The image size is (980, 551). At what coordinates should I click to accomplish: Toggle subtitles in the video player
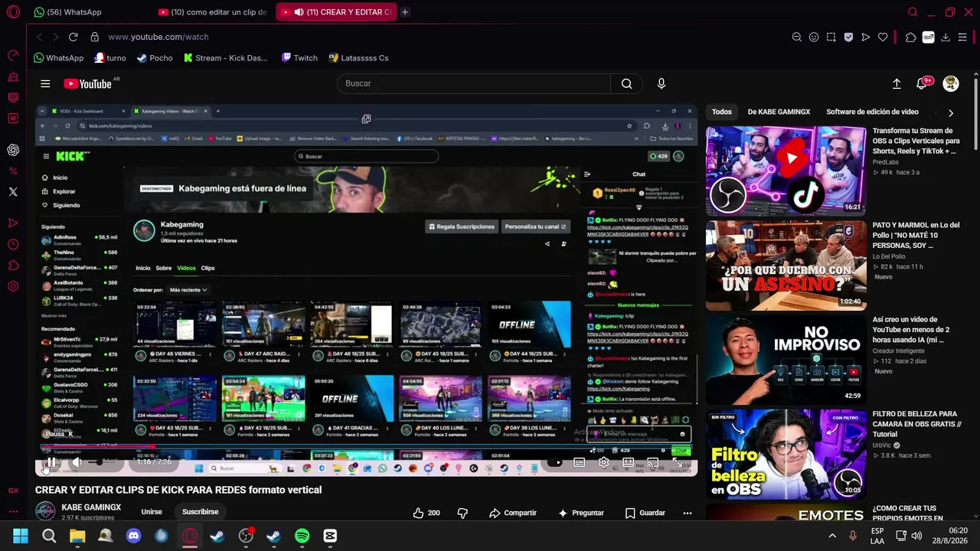[x=580, y=462]
